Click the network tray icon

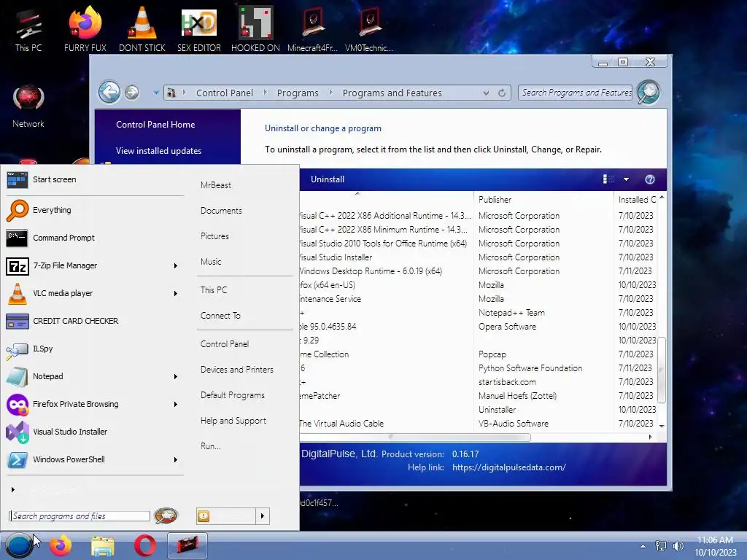pos(661,545)
